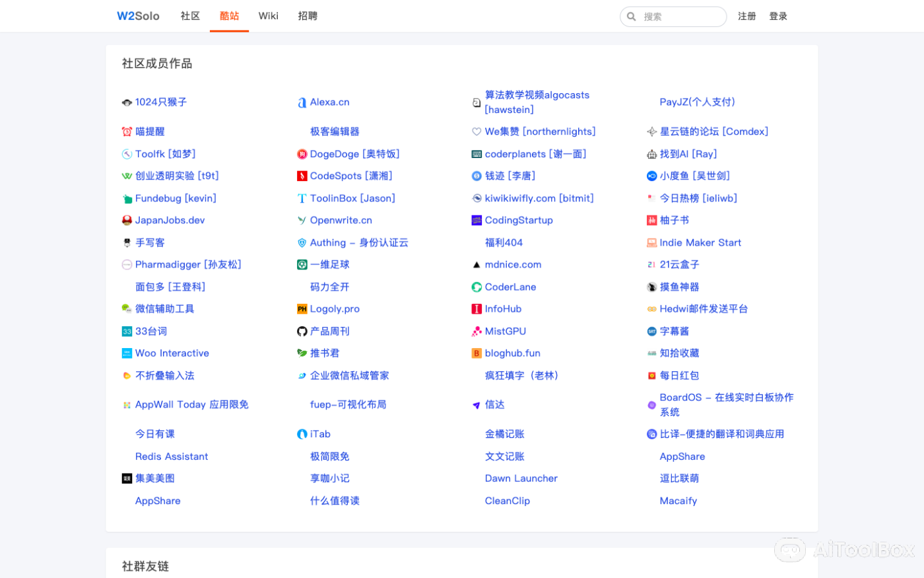Screen dimensions: 924x578
Task: Click the heart icon beside We集赞
Action: [477, 131]
